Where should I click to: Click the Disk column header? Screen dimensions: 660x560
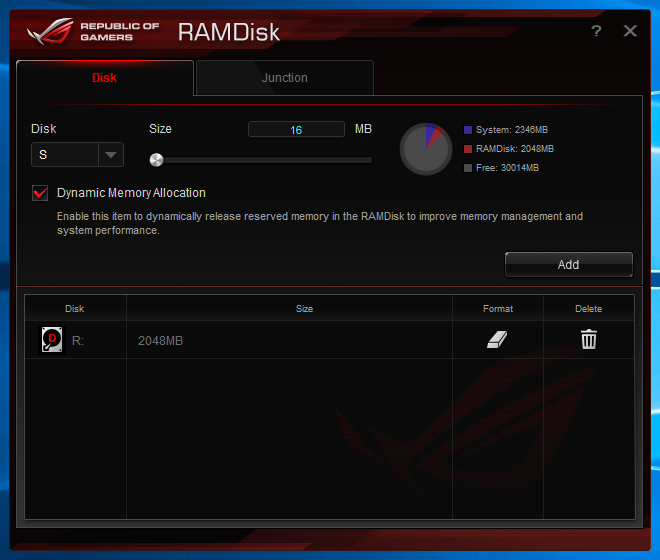(x=75, y=309)
